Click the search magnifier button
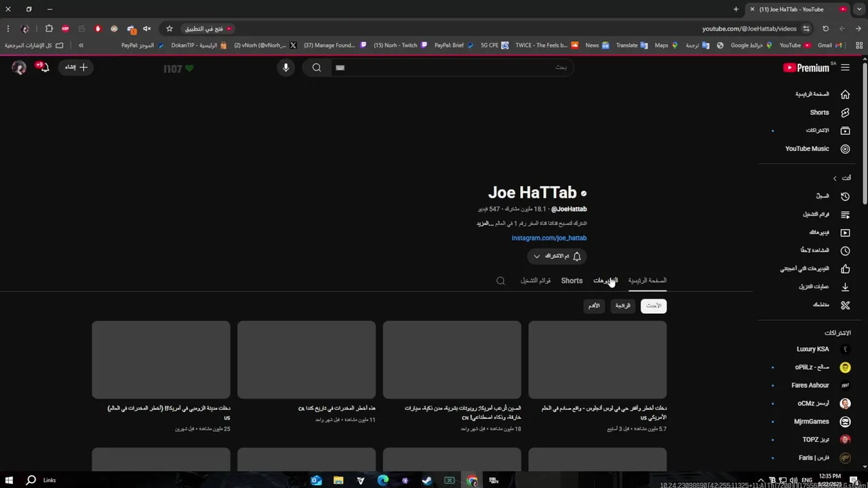Screen dimensions: 868x488 (317, 67)
